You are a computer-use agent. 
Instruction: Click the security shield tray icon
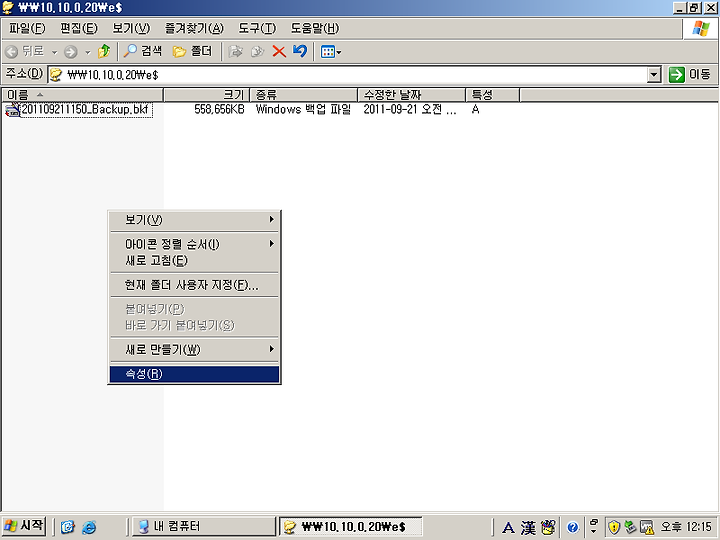tap(614, 527)
